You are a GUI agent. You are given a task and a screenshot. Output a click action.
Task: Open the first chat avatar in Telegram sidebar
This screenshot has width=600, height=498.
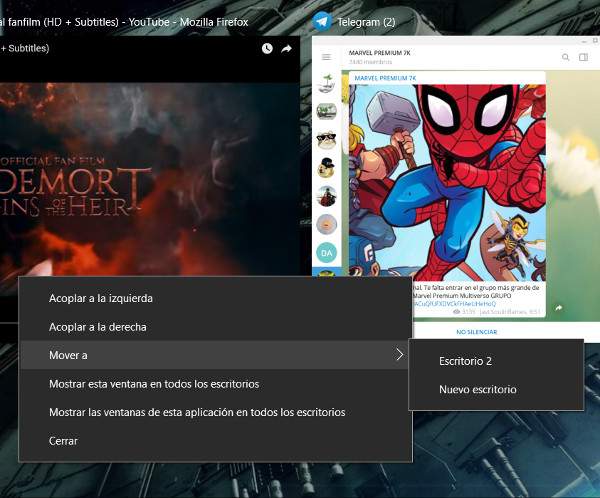[x=326, y=84]
